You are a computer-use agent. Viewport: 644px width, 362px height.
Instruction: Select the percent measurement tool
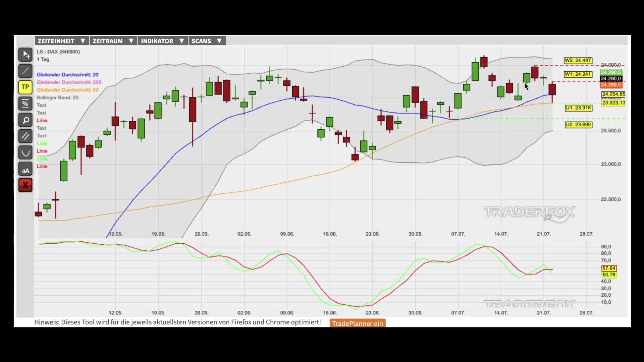click(x=25, y=104)
